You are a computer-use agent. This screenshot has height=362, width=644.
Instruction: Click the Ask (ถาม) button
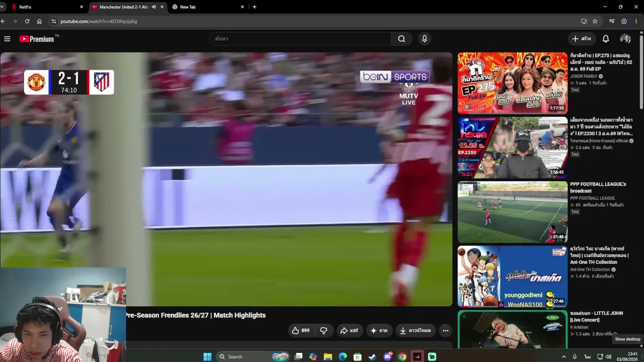coord(379,330)
